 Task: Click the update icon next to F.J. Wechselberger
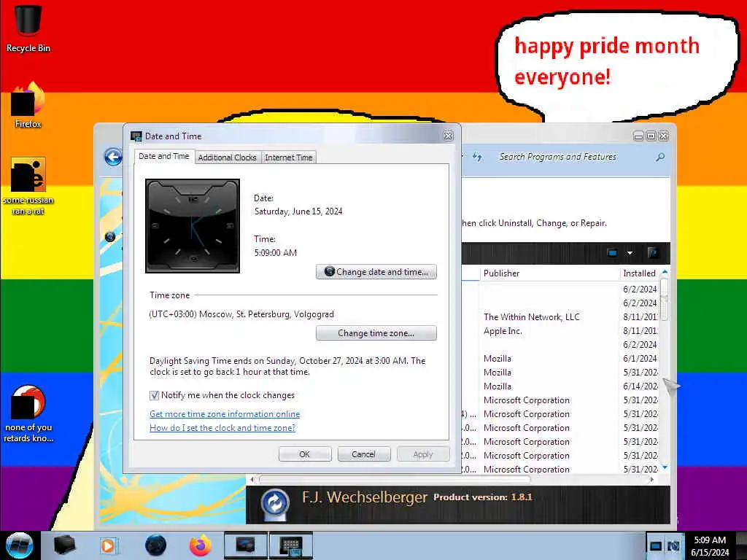275,503
